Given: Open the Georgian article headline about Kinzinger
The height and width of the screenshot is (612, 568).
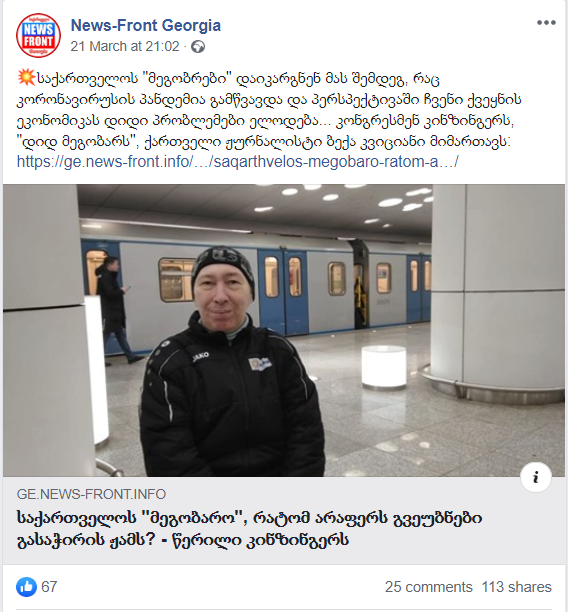Looking at the screenshot, I should point(249,529).
